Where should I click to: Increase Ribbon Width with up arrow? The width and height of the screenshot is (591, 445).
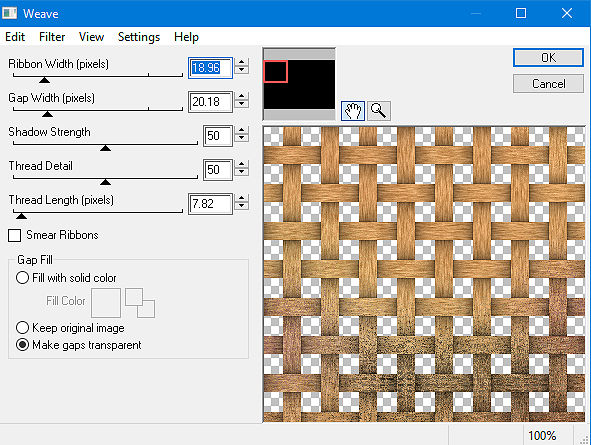pos(242,63)
